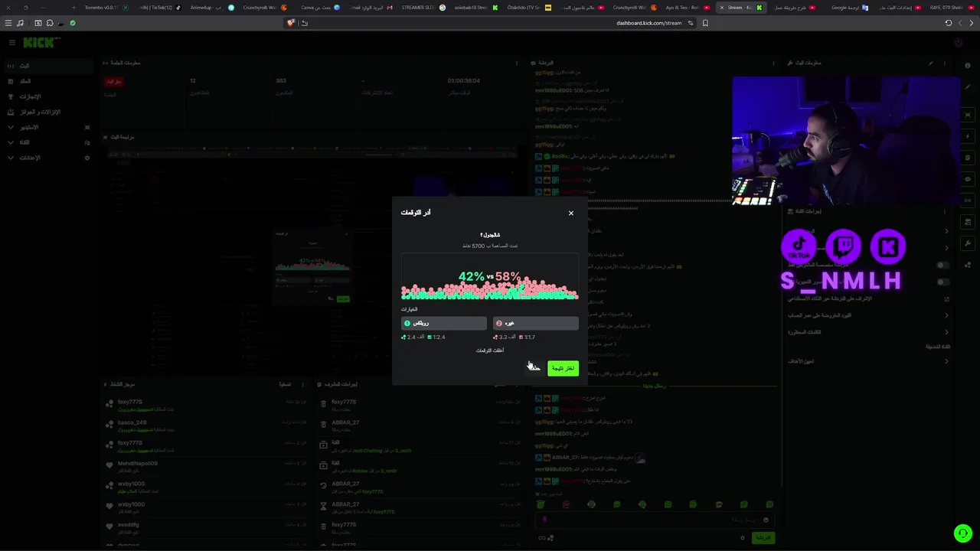Expand the تعيين الأهداف row chevron
This screenshot has height=551, width=980.
946,361
